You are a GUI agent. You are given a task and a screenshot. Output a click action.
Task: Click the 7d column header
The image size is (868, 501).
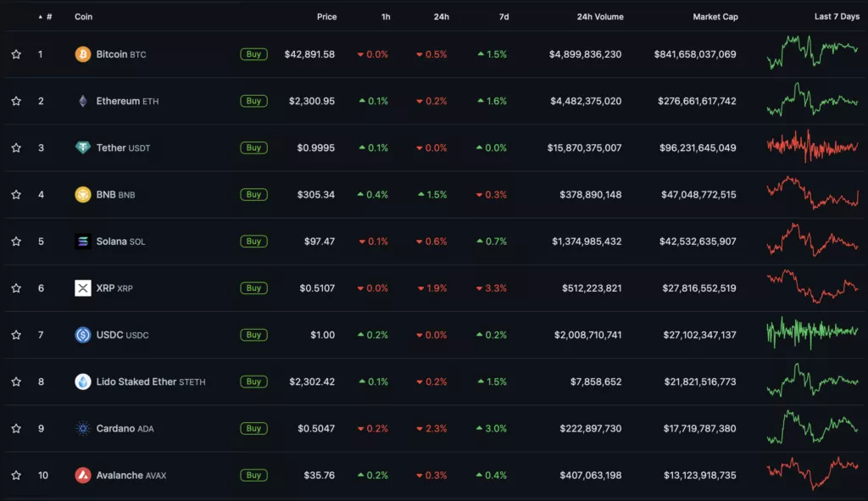[503, 17]
